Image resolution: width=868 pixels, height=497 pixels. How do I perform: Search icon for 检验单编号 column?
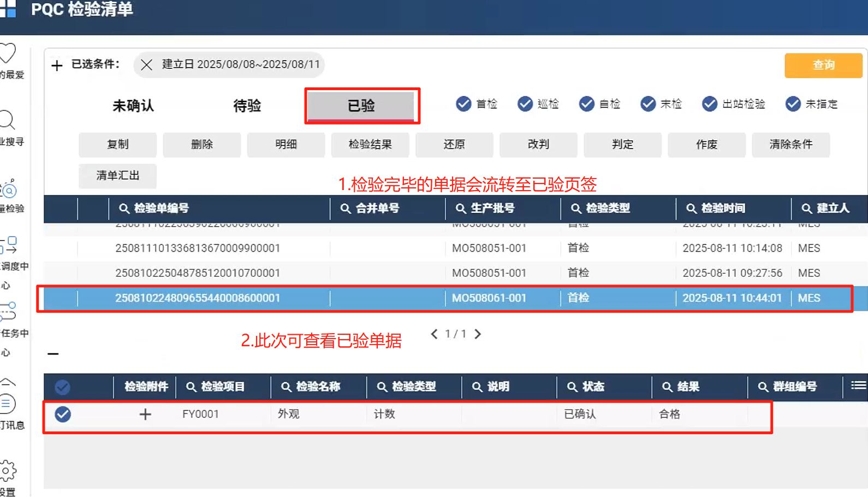coord(124,209)
